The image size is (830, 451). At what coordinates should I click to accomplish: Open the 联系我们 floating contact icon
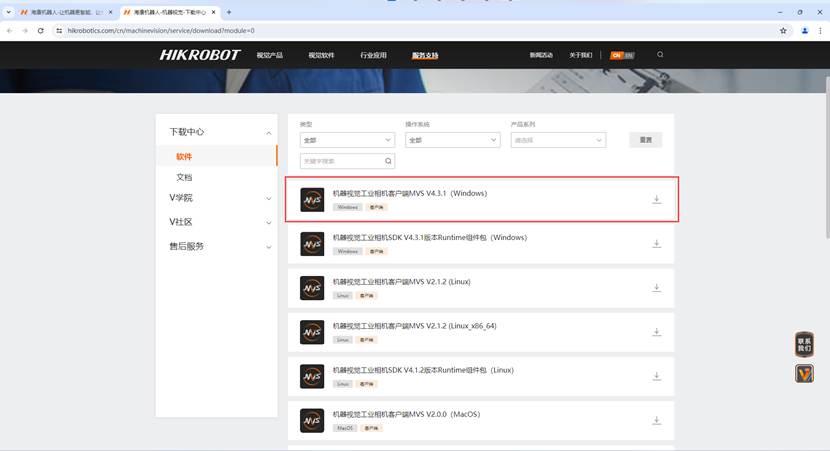pyautogui.click(x=804, y=345)
